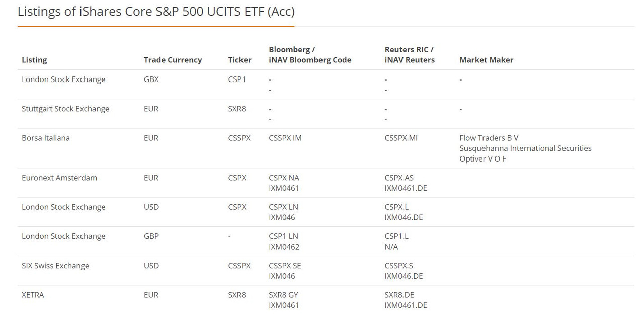The width and height of the screenshot is (644, 321).
Task: Select the SIX Swiss Exchange listing
Action: [55, 266]
